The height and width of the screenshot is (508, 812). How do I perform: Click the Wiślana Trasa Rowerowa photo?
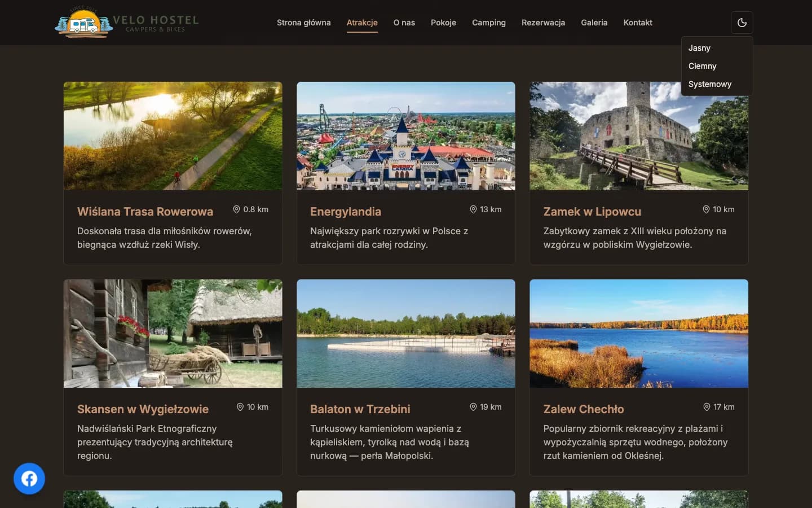point(173,136)
